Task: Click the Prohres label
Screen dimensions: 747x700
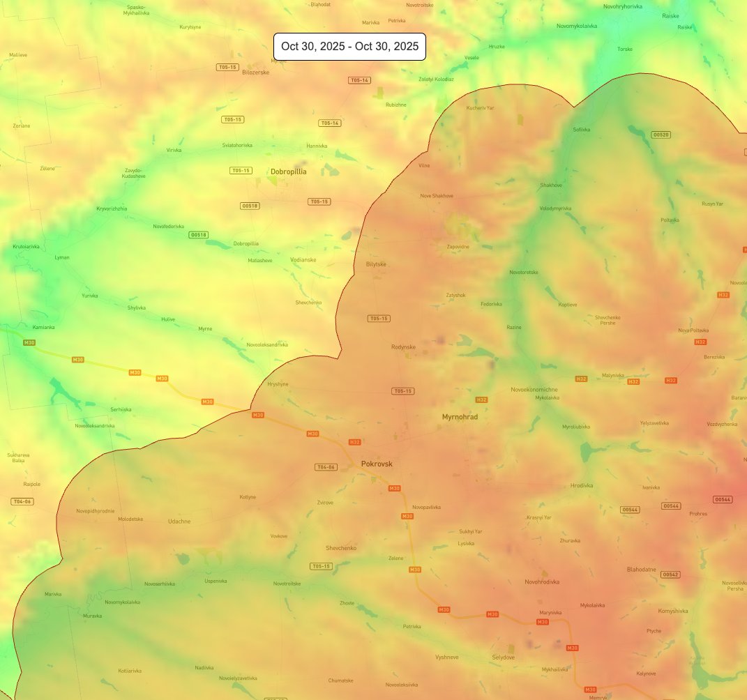Action: 698,514
